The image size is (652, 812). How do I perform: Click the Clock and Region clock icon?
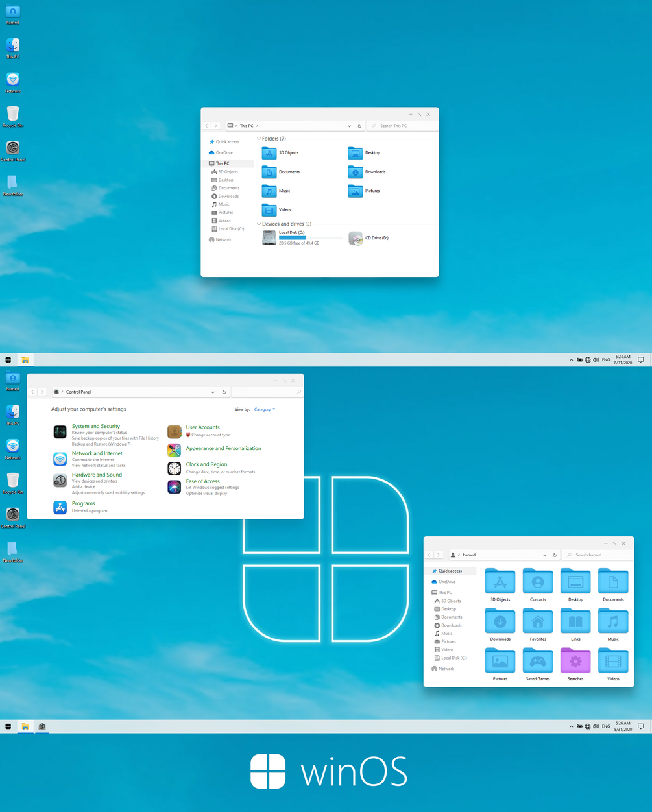tap(175, 468)
